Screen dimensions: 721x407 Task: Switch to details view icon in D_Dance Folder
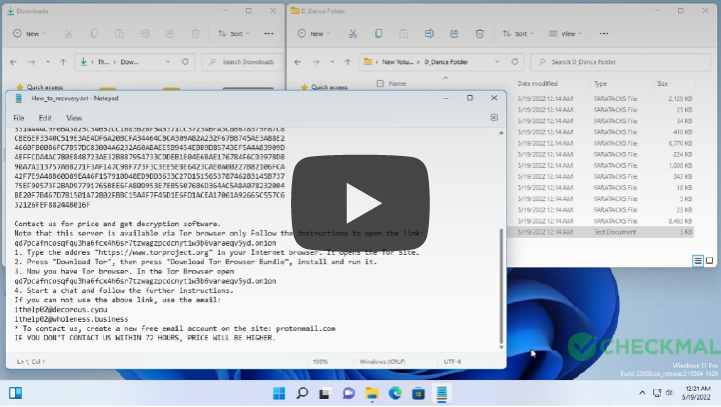coord(698,261)
